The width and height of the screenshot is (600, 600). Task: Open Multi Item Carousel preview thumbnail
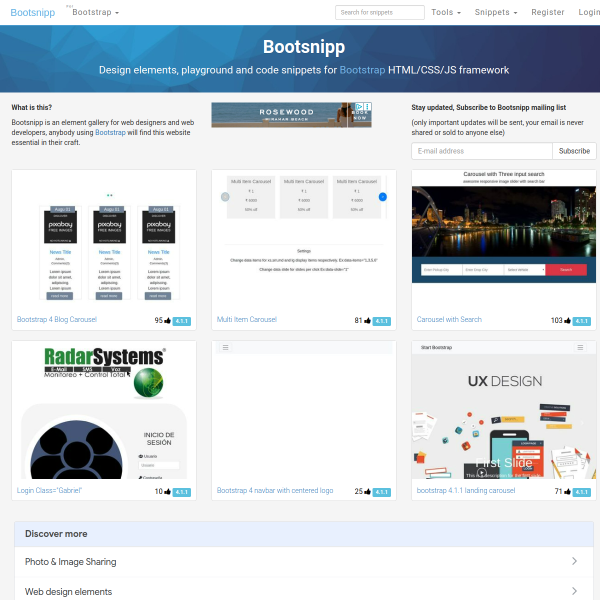pos(304,241)
